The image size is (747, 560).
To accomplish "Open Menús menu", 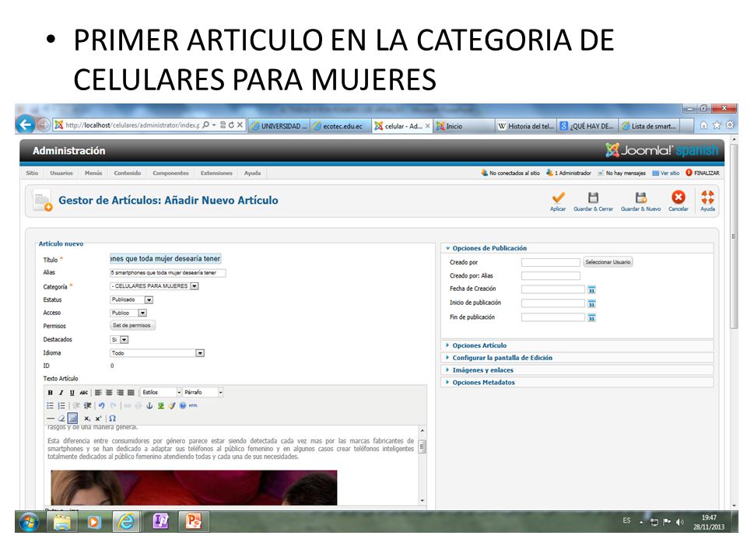I will click(x=93, y=173).
